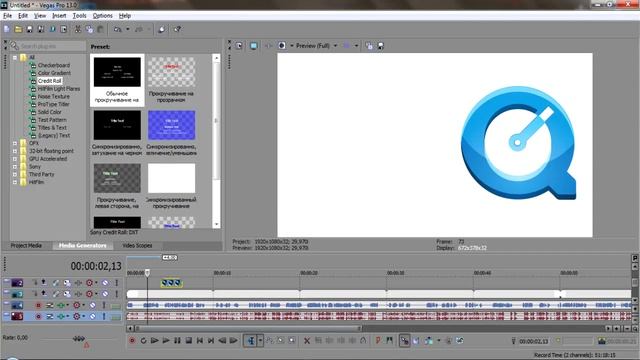Click the red X delete icon below timeline
Image resolution: width=640 pixels, height=360 pixels.
[x=307, y=340]
